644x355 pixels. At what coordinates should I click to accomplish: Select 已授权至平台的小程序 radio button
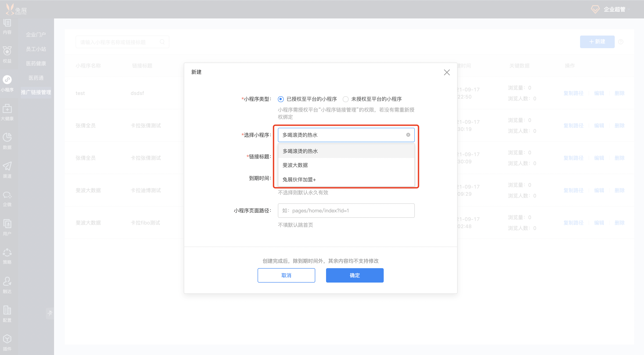tap(281, 99)
